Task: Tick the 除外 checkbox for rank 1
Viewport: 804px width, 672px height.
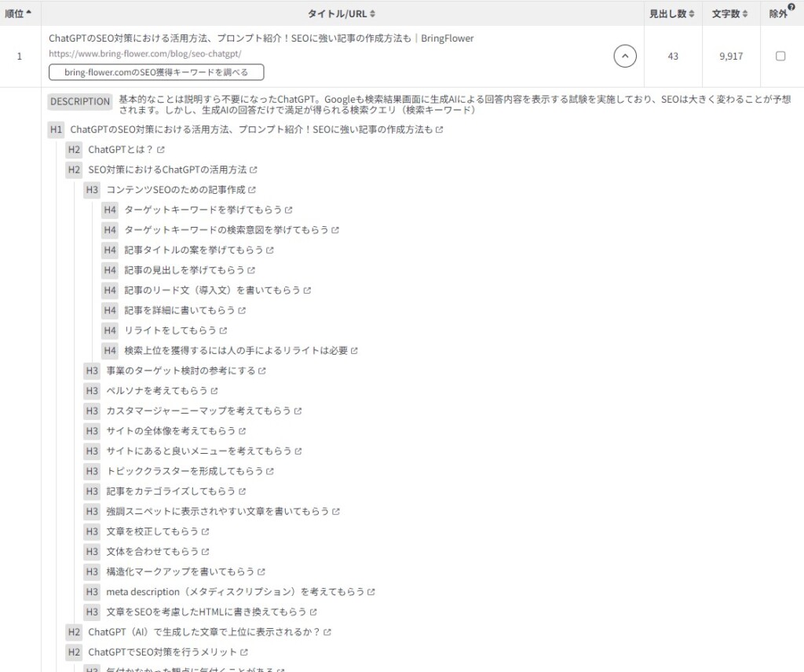Action: [780, 56]
